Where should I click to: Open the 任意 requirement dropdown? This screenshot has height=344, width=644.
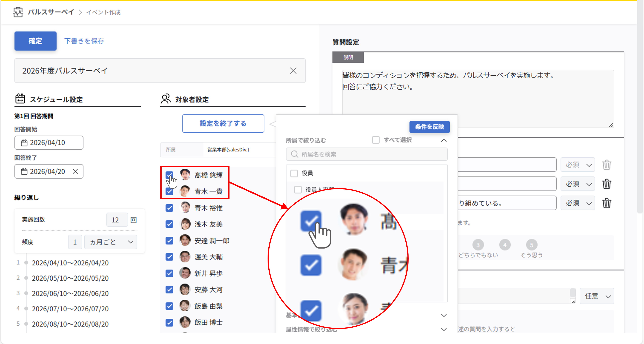point(596,296)
